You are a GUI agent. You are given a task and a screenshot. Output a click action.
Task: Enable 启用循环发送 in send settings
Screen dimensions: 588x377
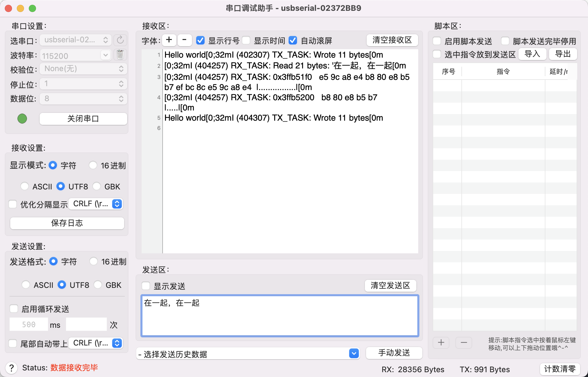click(x=13, y=309)
